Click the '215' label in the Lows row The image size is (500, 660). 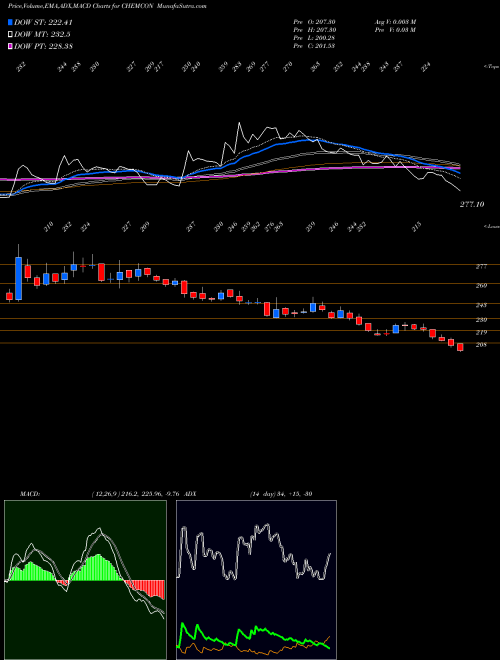[x=417, y=227]
